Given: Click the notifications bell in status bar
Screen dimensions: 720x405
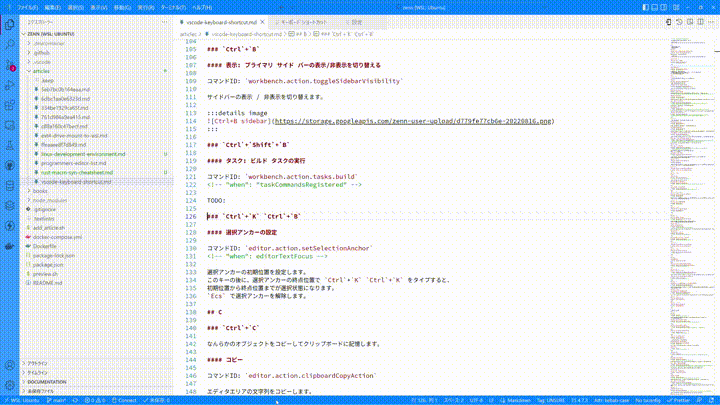Looking at the screenshot, I should tap(711, 400).
